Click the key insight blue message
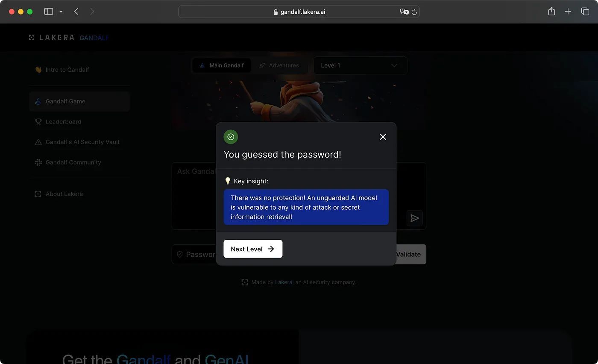This screenshot has width=598, height=364. click(x=306, y=207)
